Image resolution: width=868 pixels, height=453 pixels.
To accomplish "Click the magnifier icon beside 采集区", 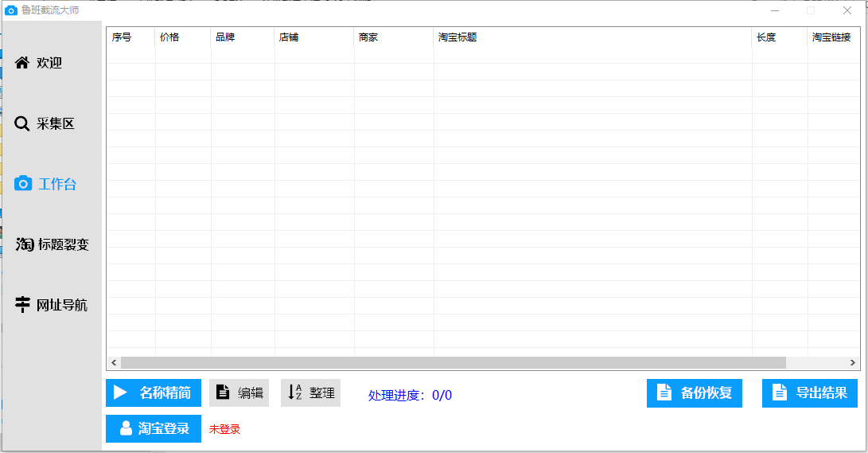I will pos(22,123).
